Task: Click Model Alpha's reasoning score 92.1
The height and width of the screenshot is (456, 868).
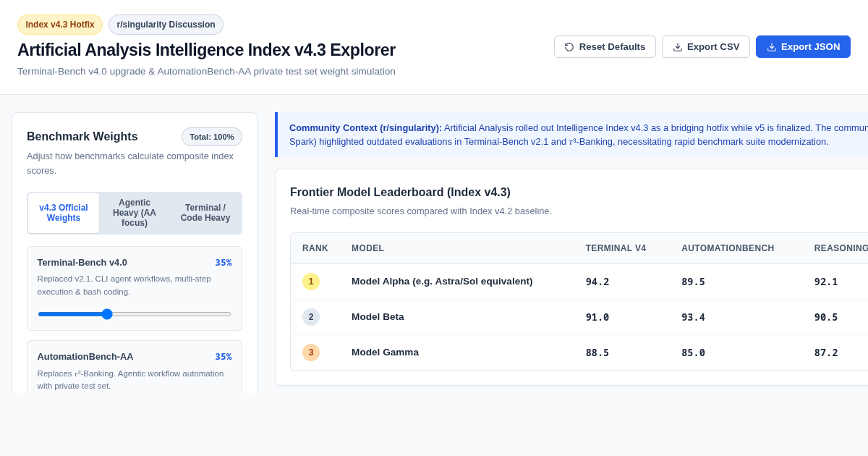Action: tap(826, 282)
